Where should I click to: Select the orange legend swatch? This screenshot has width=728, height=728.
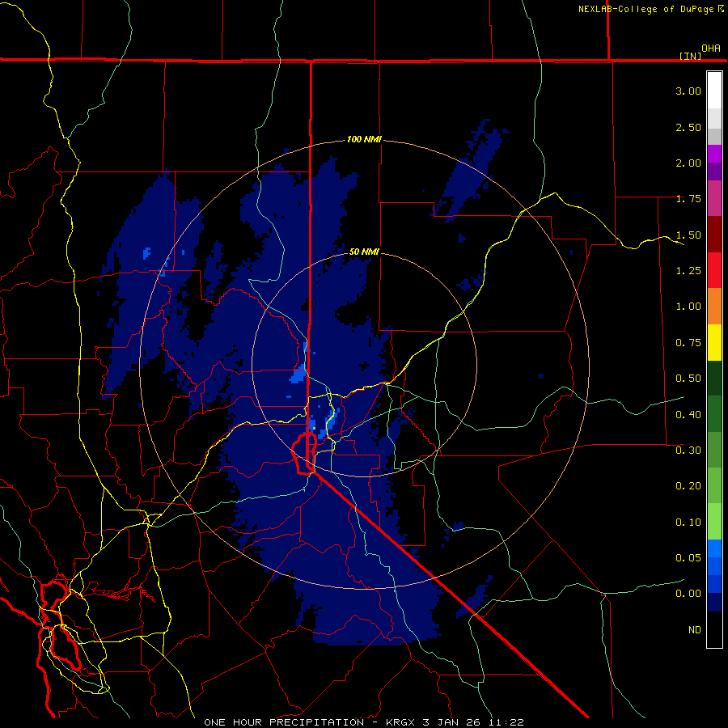[714, 307]
